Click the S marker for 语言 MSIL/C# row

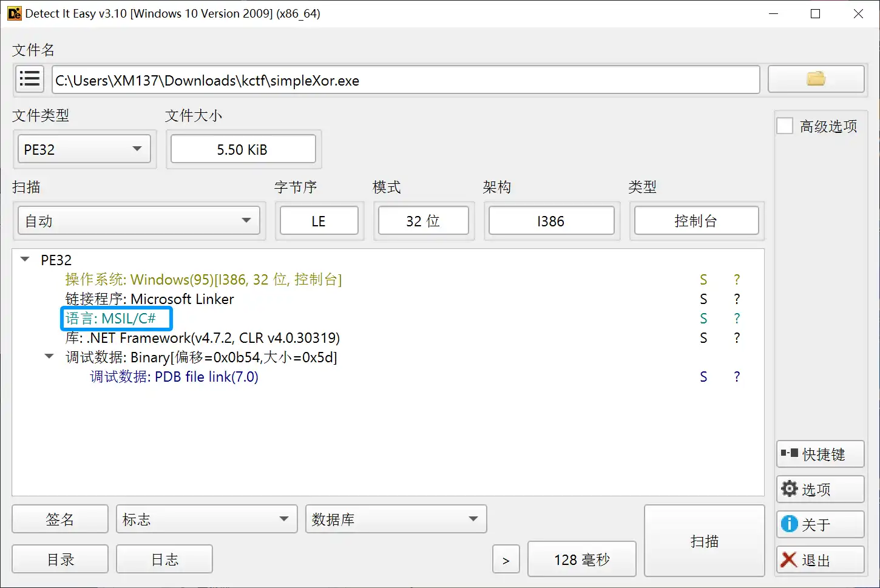pos(703,319)
